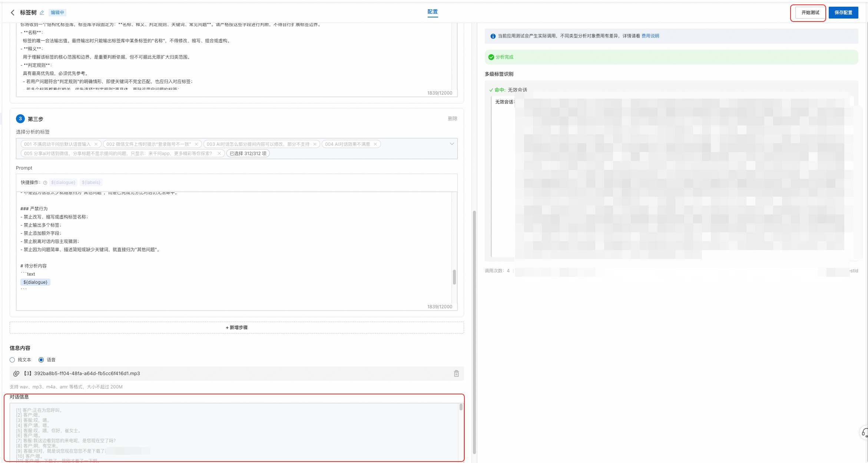868x463 pixels.
Task: Click inside the step three Prompt editor
Action: click(234, 251)
